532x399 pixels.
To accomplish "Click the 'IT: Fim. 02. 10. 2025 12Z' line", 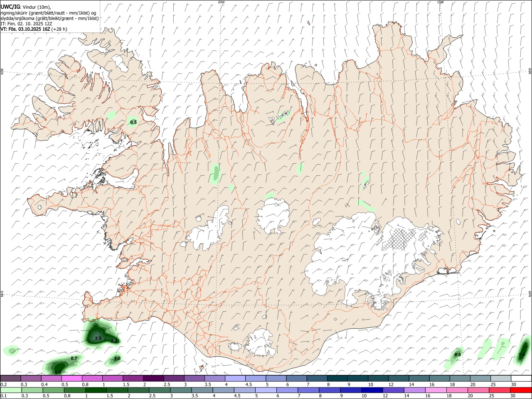I will click(x=26, y=24).
